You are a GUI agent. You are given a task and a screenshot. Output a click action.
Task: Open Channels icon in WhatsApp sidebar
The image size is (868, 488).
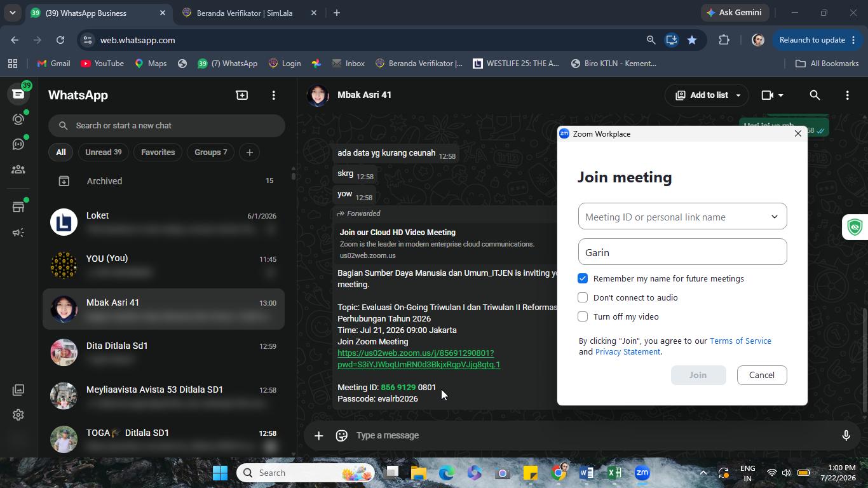point(18,144)
